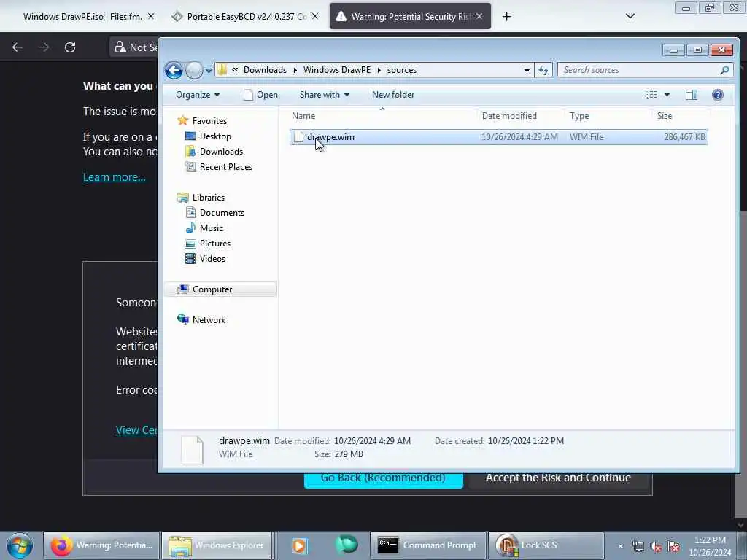Open the list all tabs chevron

[630, 16]
